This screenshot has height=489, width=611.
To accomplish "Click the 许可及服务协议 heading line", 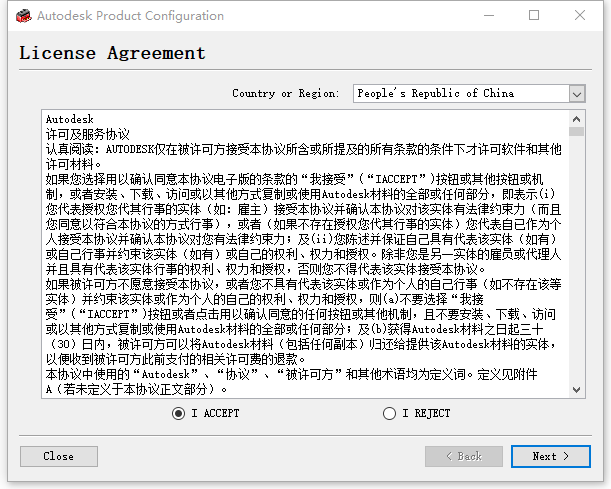I will click(x=88, y=134).
